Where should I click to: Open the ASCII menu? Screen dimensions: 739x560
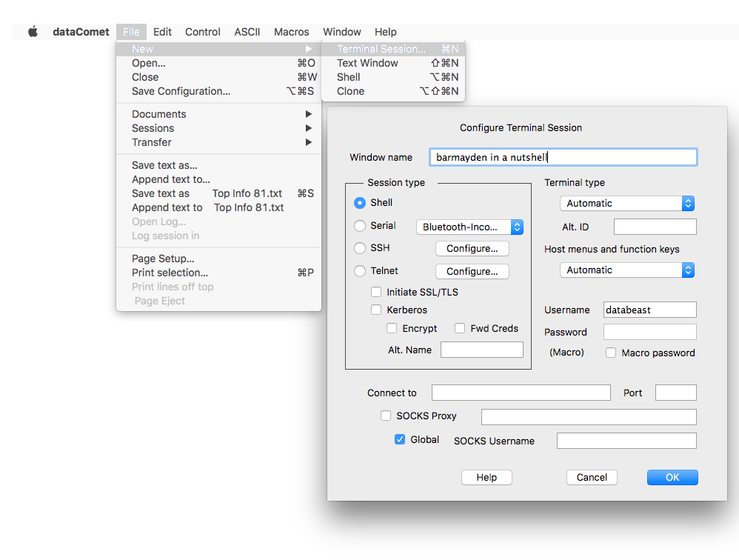point(247,32)
